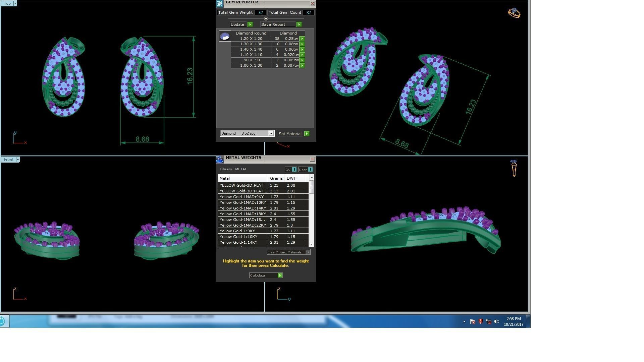Image resolution: width=644 pixels, height=362 pixels.
Task: Click the green arrow on the 1.20 X 1.20 row
Action: 302,39
